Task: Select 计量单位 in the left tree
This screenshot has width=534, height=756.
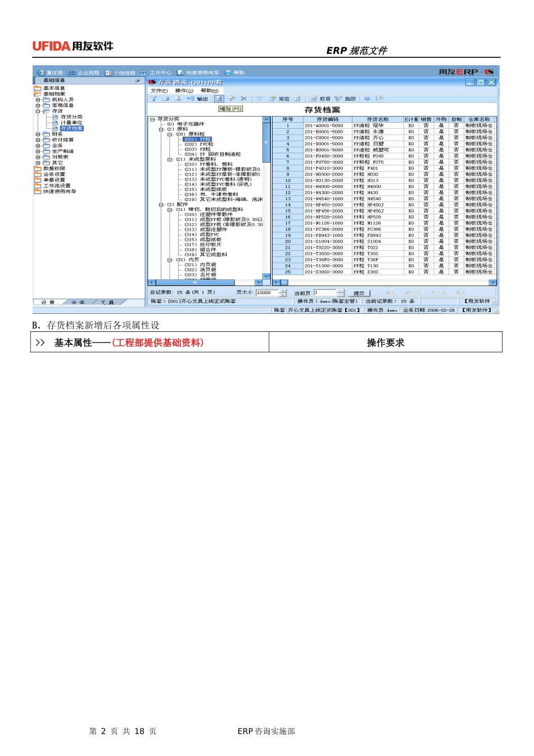Action: [71, 123]
